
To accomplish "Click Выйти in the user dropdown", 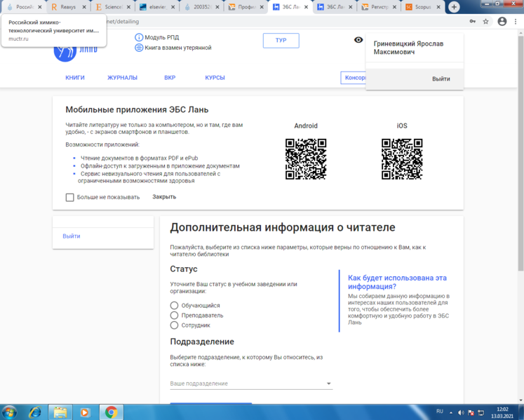I will click(441, 79).
